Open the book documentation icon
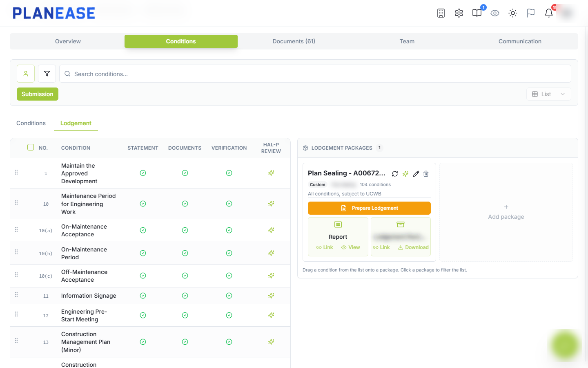588x368 pixels. [477, 13]
